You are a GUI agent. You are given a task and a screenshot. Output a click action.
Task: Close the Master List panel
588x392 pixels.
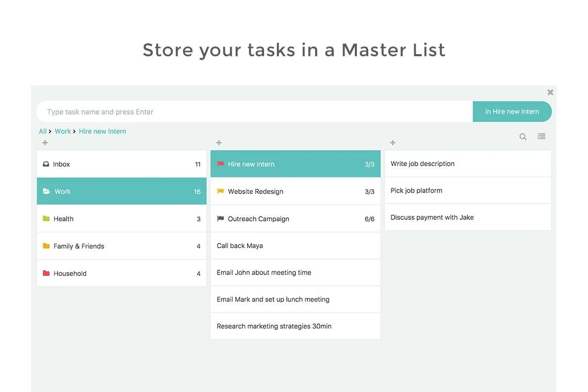(x=550, y=92)
